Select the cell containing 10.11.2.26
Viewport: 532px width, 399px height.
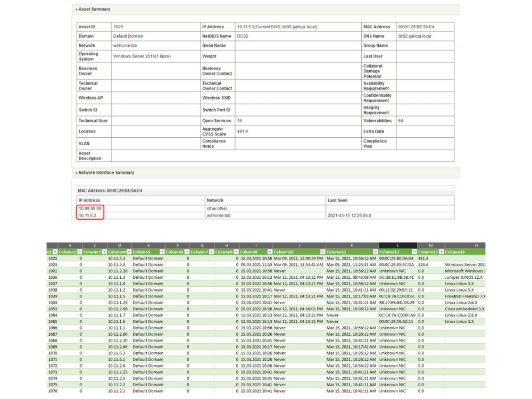[x=119, y=271]
